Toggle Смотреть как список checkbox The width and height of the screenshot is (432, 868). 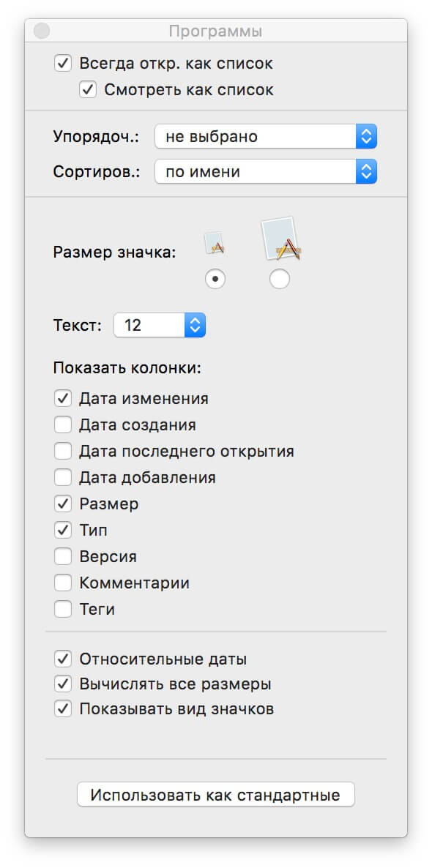pyautogui.click(x=88, y=89)
